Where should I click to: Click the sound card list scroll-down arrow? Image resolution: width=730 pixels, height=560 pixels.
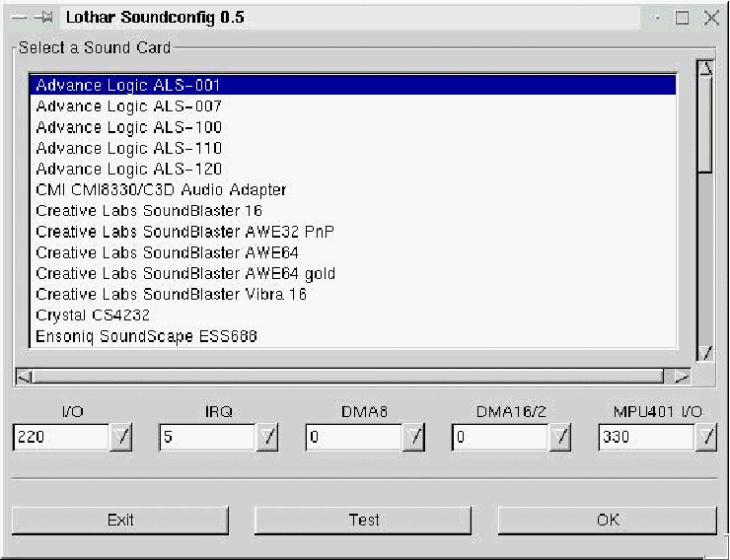pyautogui.click(x=705, y=353)
